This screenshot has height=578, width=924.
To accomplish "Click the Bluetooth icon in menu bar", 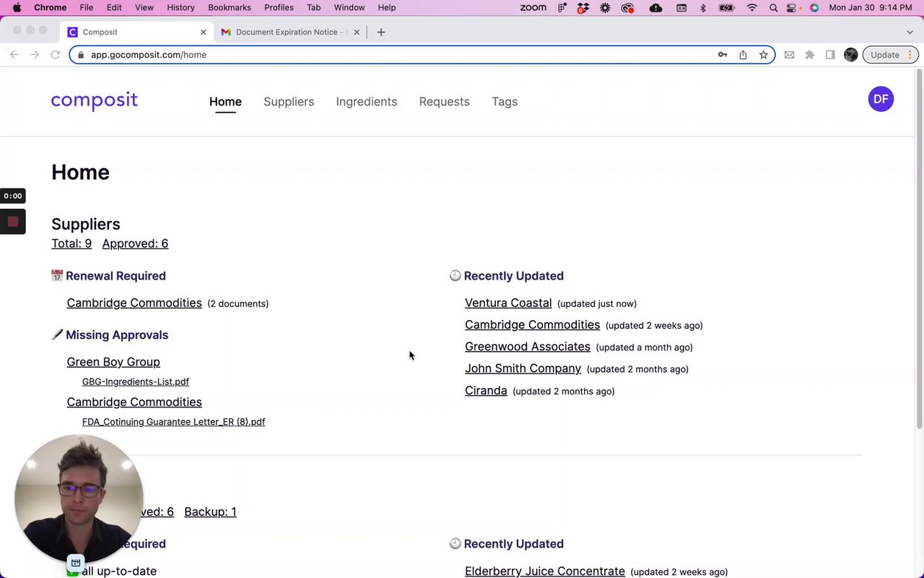I will click(703, 7).
